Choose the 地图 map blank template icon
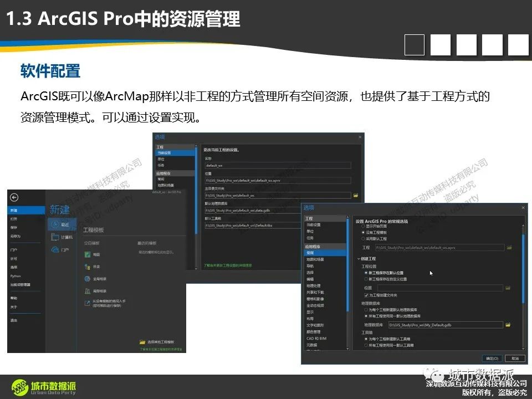 [x=88, y=254]
